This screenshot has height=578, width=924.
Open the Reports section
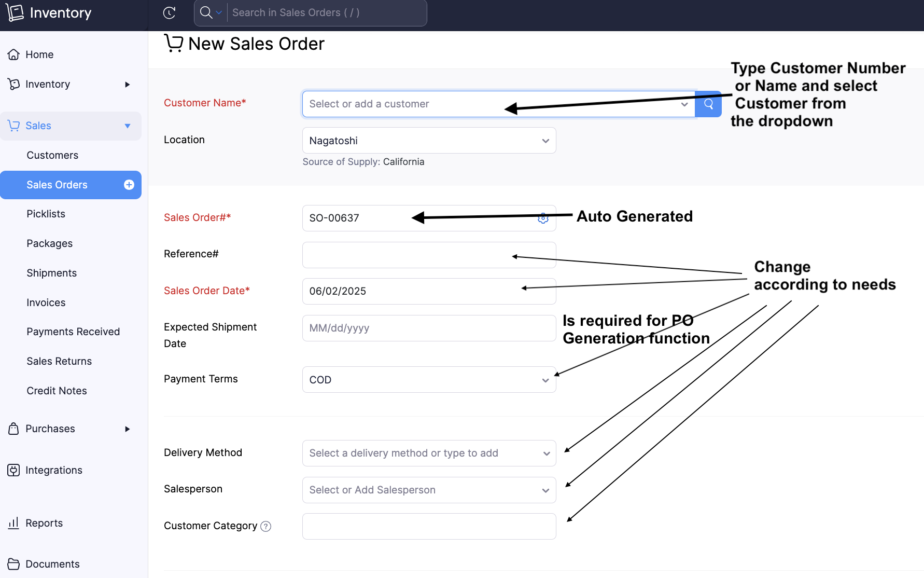44,523
